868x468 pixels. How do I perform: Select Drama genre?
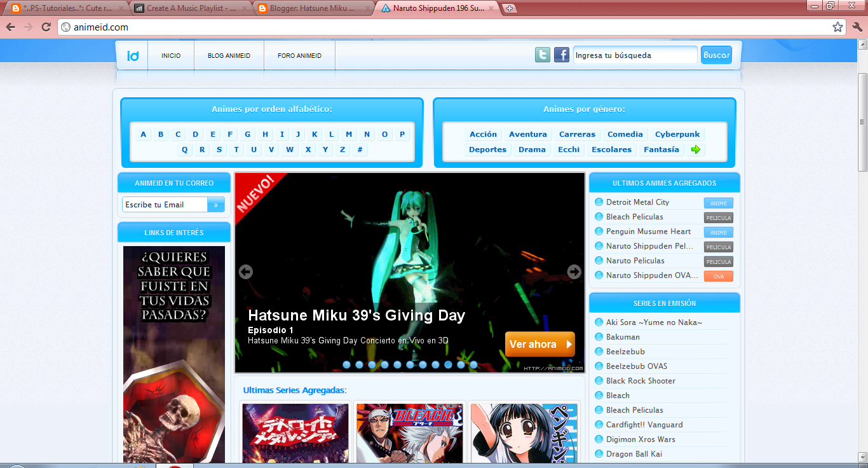[532, 149]
